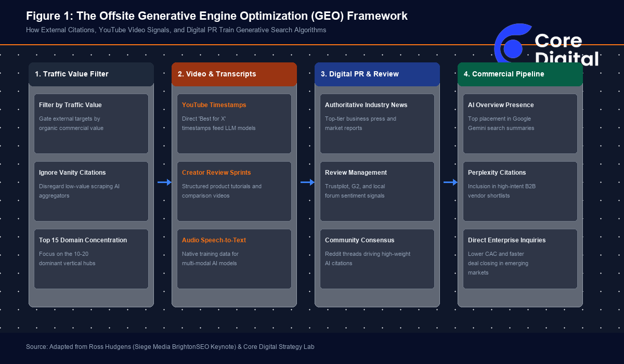The height and width of the screenshot is (364, 624).
Task: Select the 'Audio Speech-to-Text' card heading
Action: pos(214,240)
